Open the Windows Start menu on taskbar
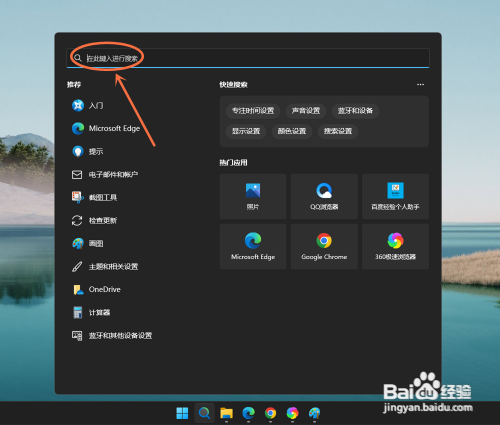This screenshot has height=425, width=500. tap(182, 413)
